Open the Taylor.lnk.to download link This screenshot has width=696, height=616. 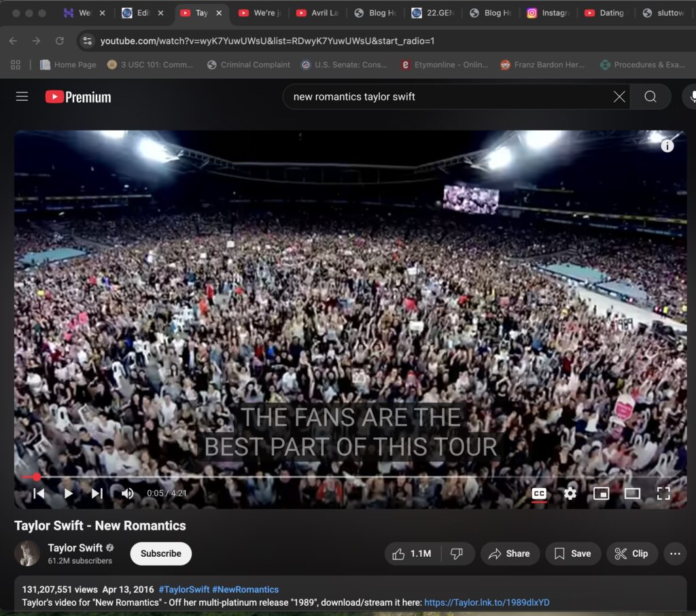click(x=487, y=602)
